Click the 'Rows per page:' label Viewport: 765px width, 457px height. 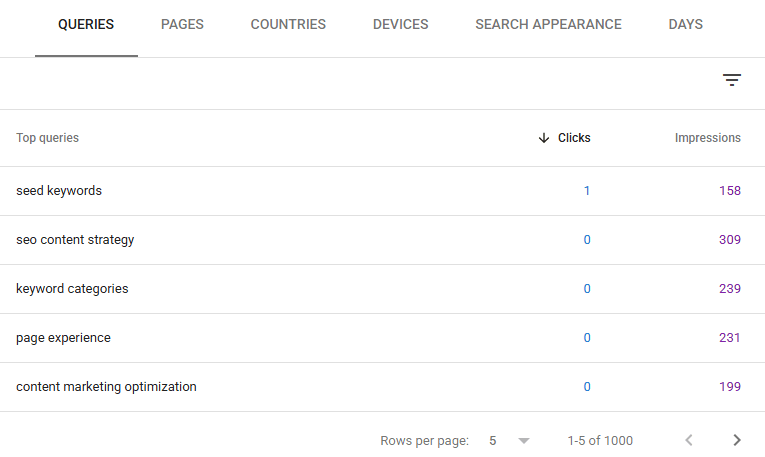pyautogui.click(x=424, y=441)
